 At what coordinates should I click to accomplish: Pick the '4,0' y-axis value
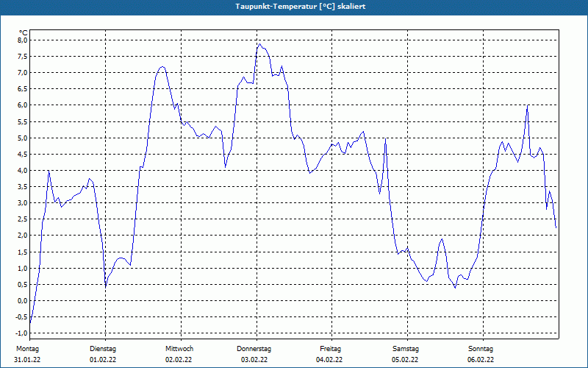tap(23, 170)
